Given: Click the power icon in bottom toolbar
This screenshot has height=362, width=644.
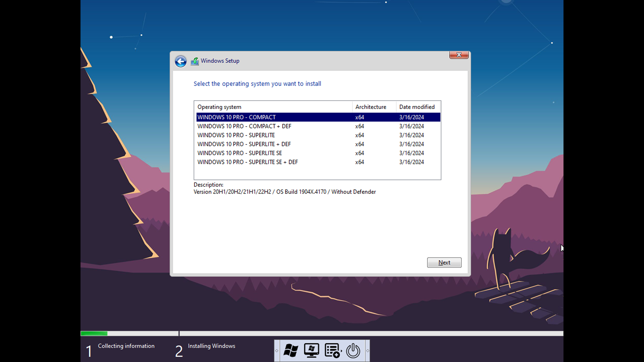Looking at the screenshot, I should pyautogui.click(x=353, y=351).
